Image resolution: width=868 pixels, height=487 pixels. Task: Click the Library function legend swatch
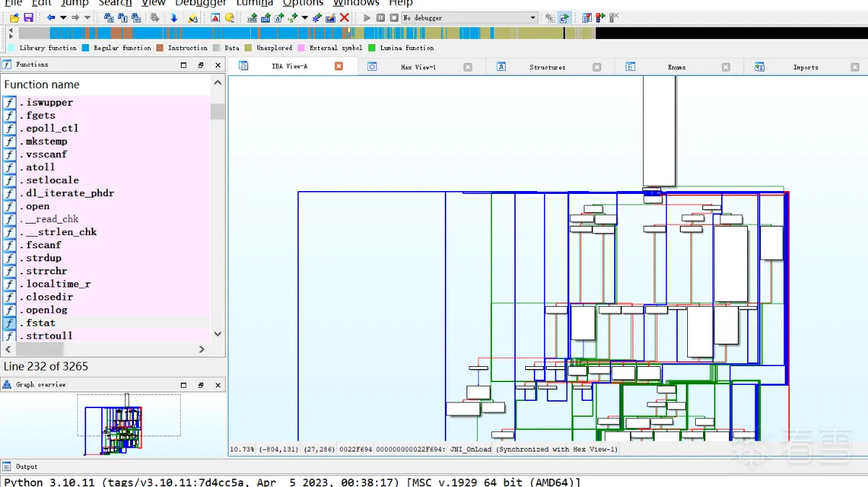[x=12, y=48]
